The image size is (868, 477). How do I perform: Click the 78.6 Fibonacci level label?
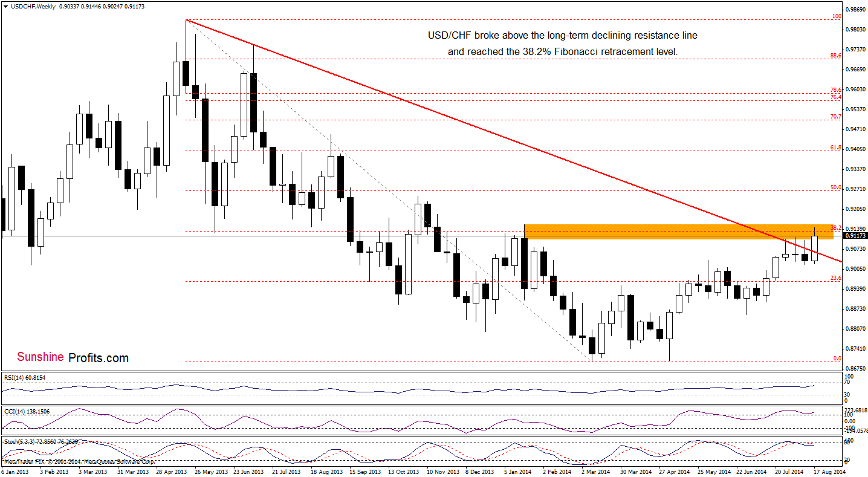coord(836,89)
